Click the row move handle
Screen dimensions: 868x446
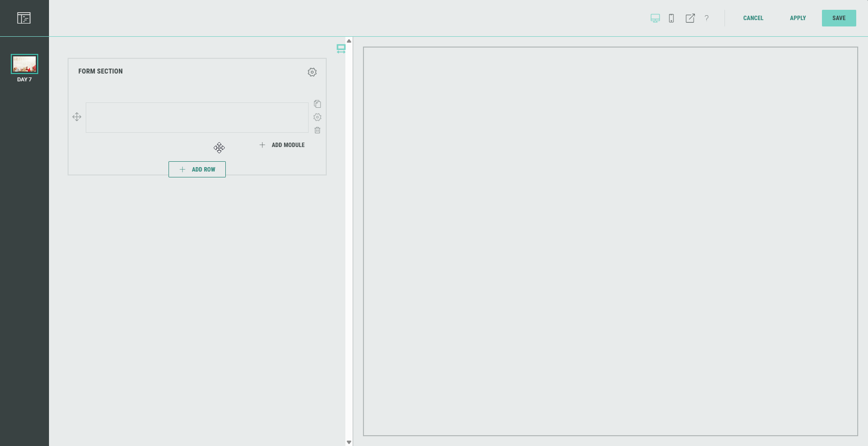pyautogui.click(x=77, y=117)
